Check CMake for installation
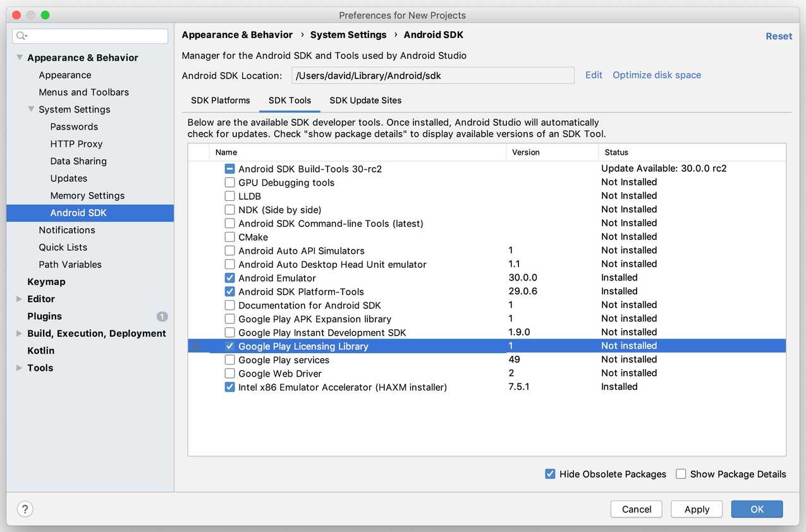 click(230, 236)
